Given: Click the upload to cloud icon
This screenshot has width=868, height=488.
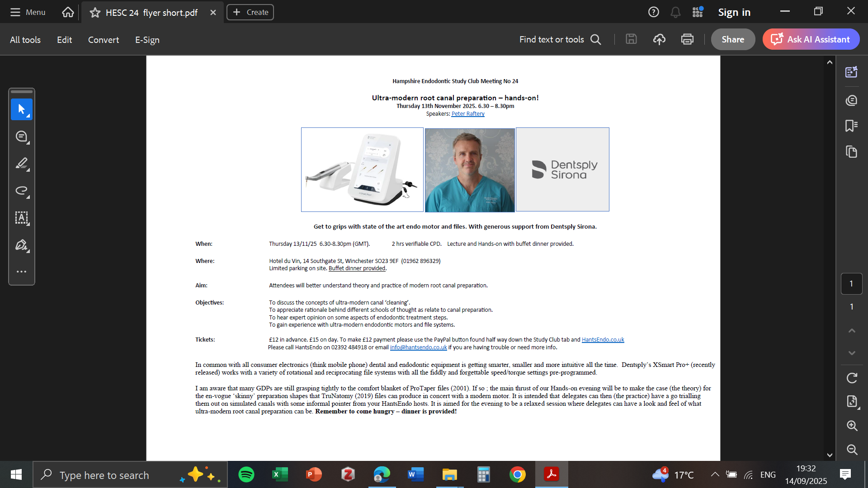Looking at the screenshot, I should 659,39.
